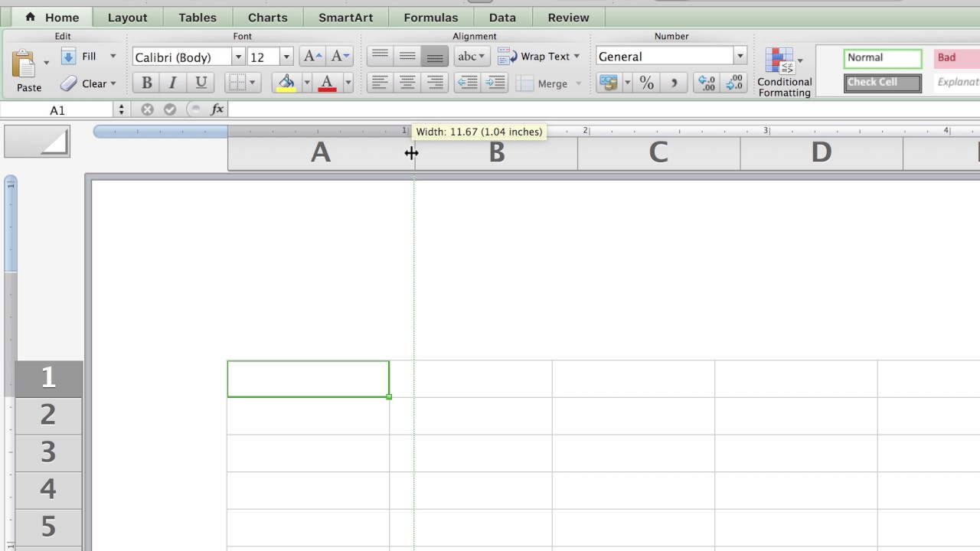
Task: Go to the SmartArt tab
Action: [345, 17]
